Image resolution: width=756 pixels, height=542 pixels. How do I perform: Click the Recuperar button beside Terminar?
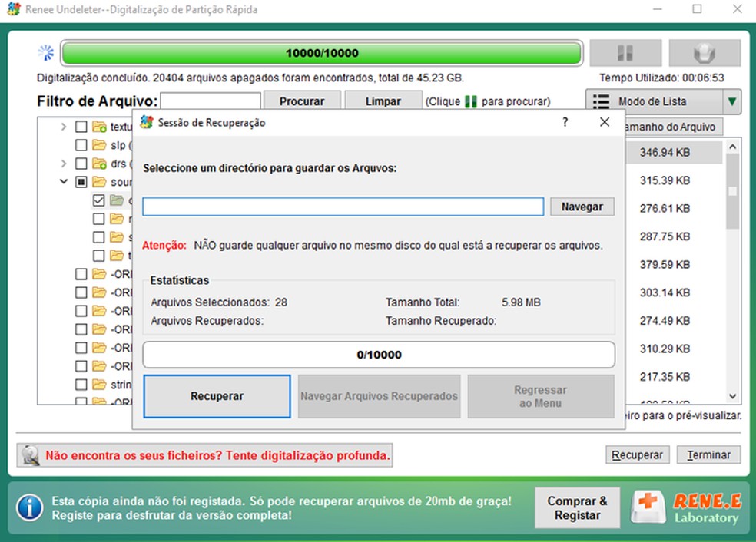[638, 454]
